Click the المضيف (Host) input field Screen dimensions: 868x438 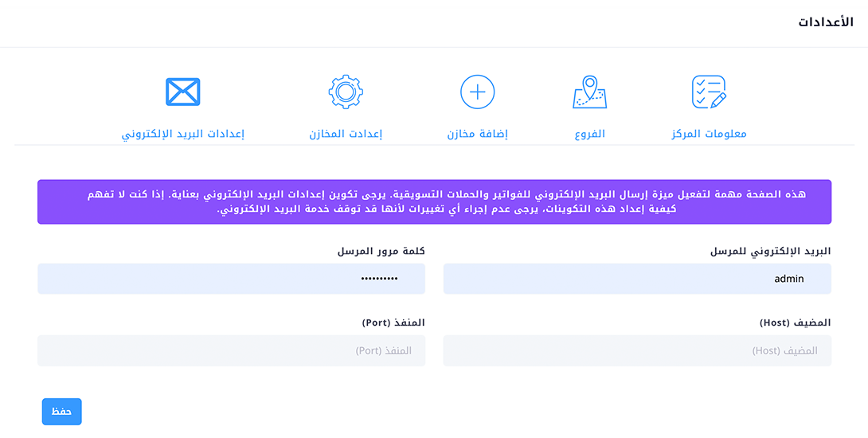coord(637,350)
